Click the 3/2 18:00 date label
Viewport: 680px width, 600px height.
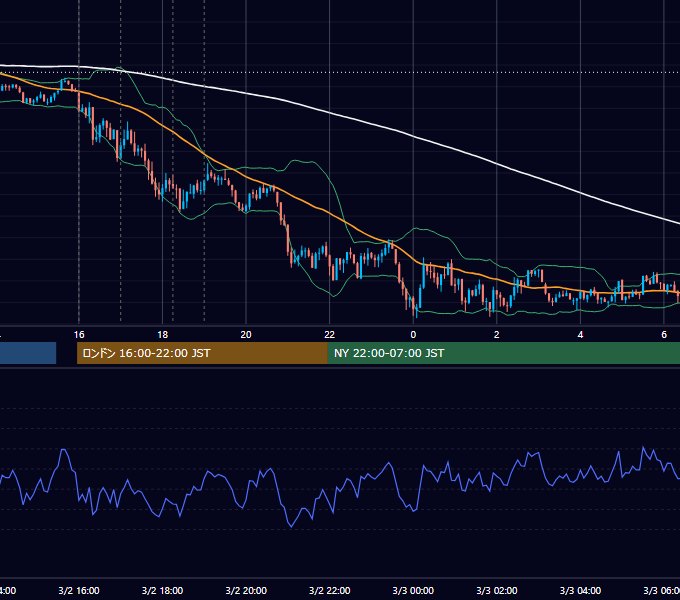coord(163,591)
